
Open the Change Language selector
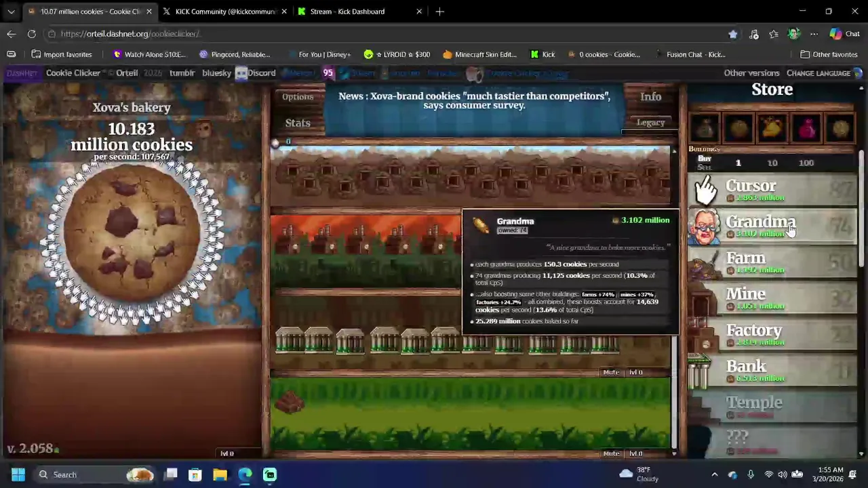(818, 73)
